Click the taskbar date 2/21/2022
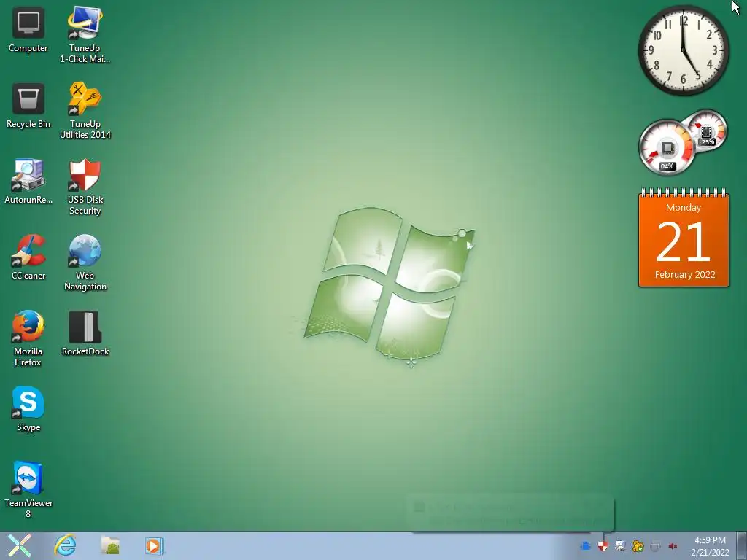This screenshot has width=747, height=560. coord(710,553)
